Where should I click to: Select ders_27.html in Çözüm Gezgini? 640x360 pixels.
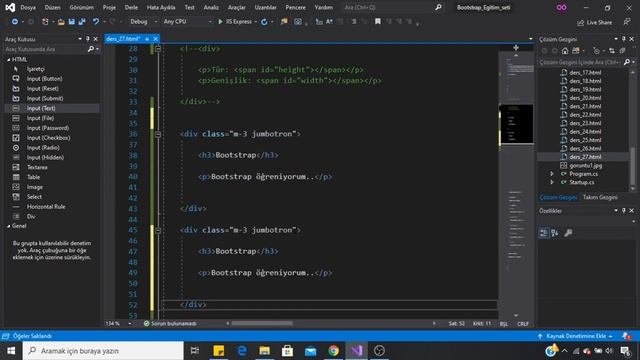(x=584, y=157)
